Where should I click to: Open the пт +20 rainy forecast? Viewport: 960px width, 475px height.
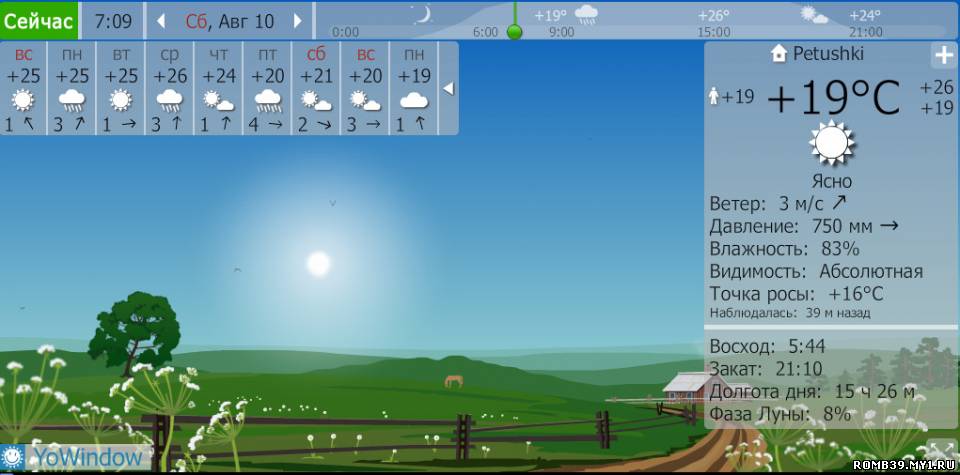(267, 89)
